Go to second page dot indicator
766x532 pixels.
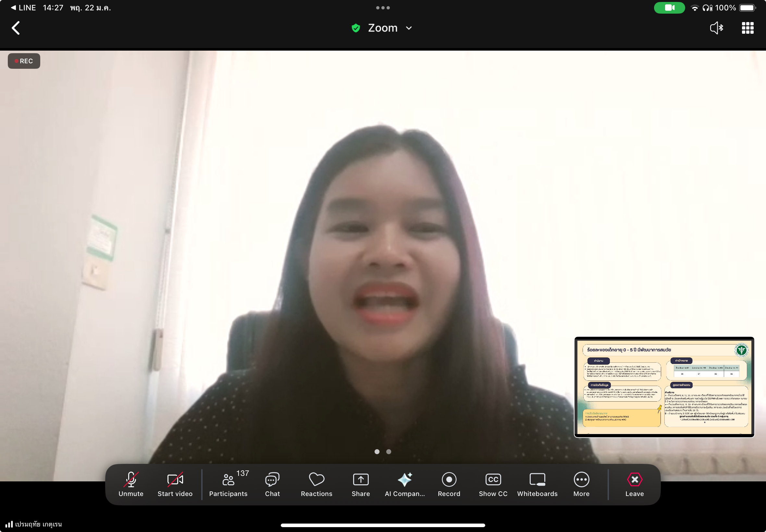point(389,452)
